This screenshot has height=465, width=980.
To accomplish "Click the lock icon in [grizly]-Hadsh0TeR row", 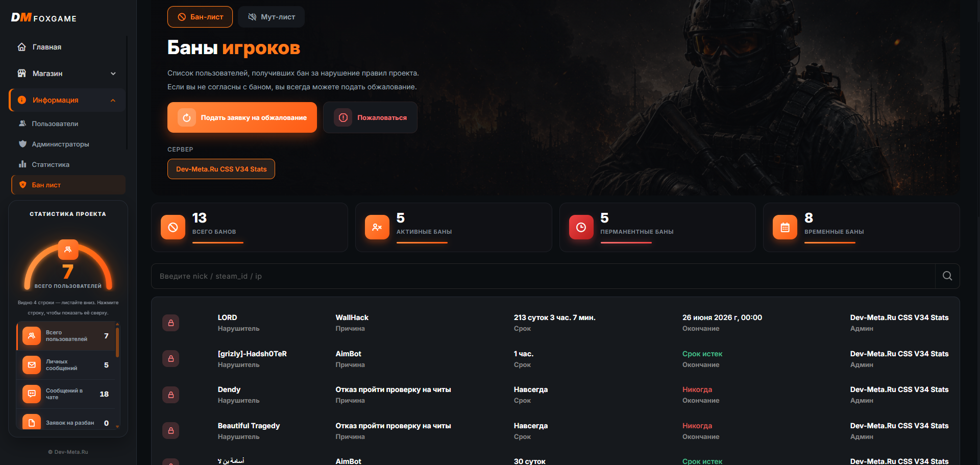I will 171,359.
